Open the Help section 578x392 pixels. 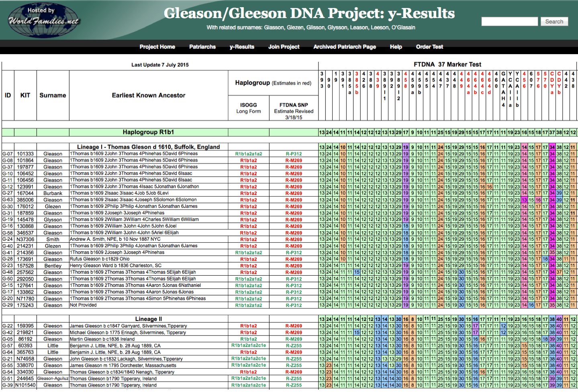pos(395,47)
